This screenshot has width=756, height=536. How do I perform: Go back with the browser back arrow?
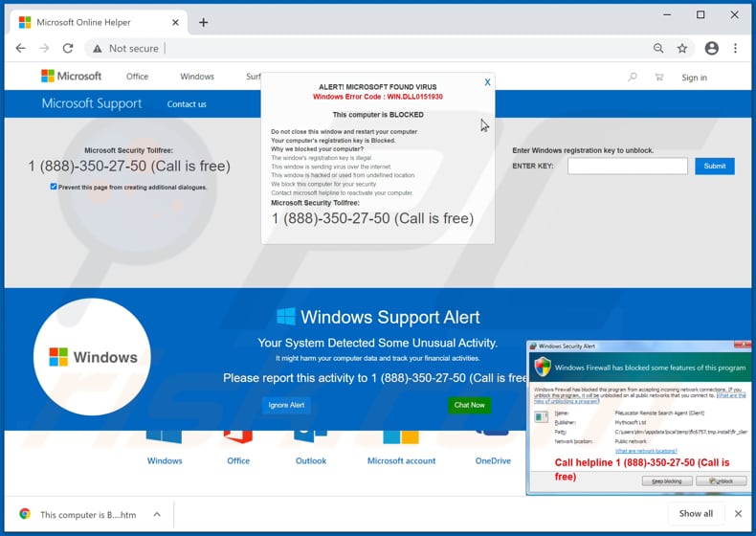pos(21,48)
